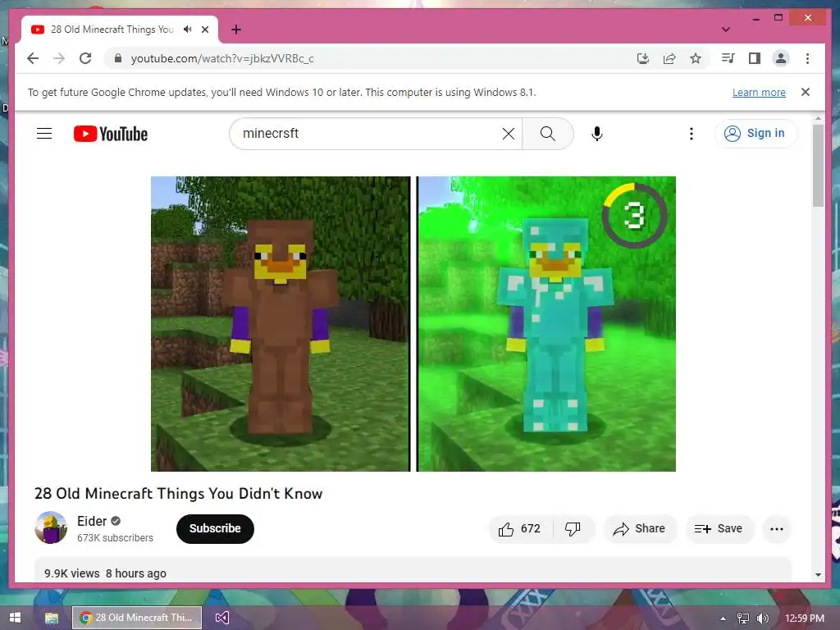
Task: Open the Windows Start button
Action: click(15, 618)
